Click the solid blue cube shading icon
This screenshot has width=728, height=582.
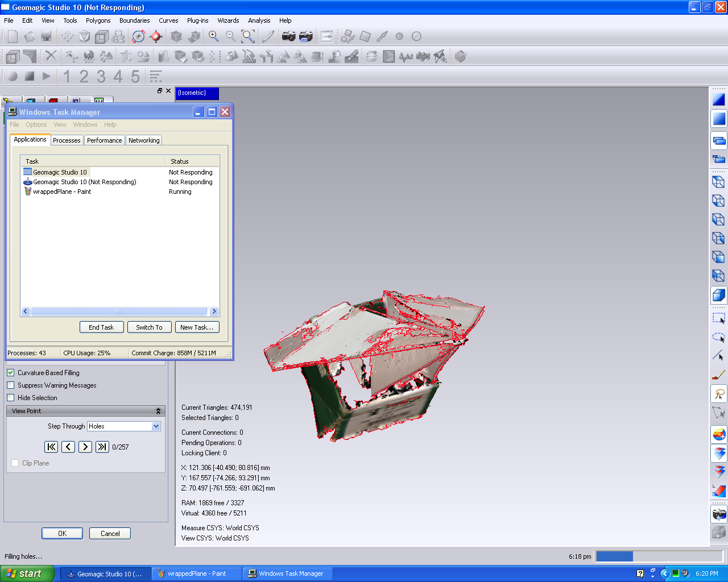tap(719, 295)
